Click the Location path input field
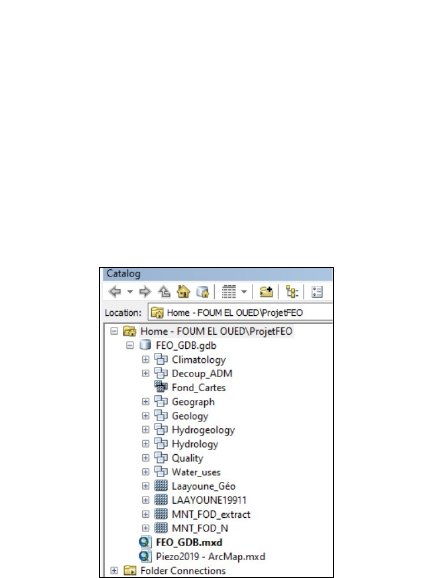Image resolution: width=431 pixels, height=578 pixels. click(240, 313)
